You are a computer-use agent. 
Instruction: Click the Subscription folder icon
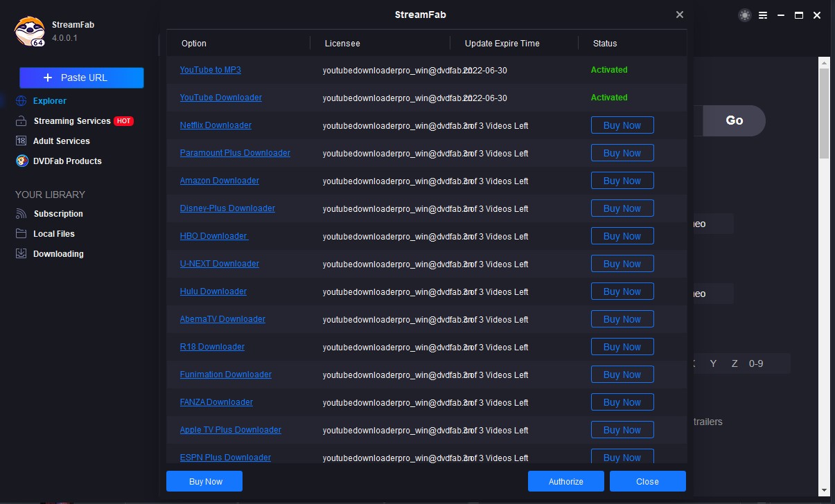click(21, 214)
